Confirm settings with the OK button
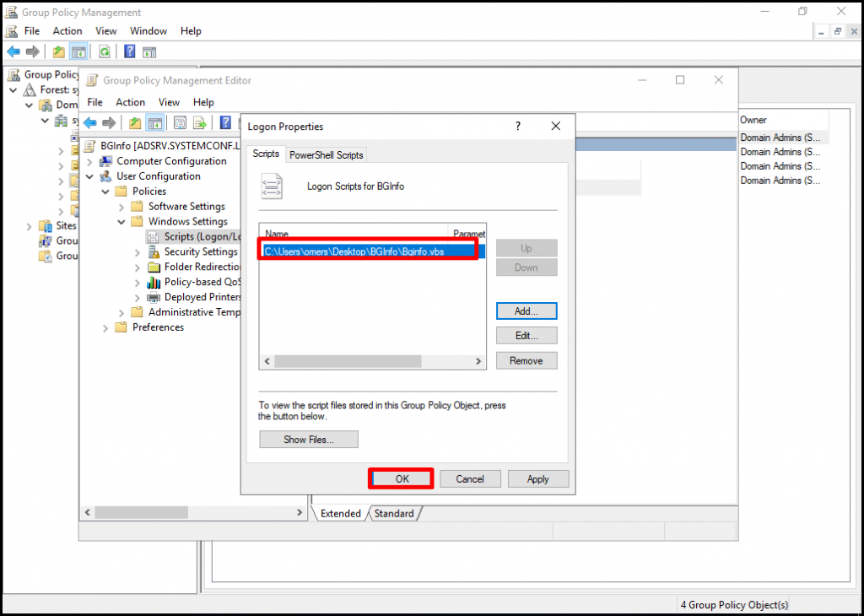Viewport: 864px width, 616px height. click(401, 478)
